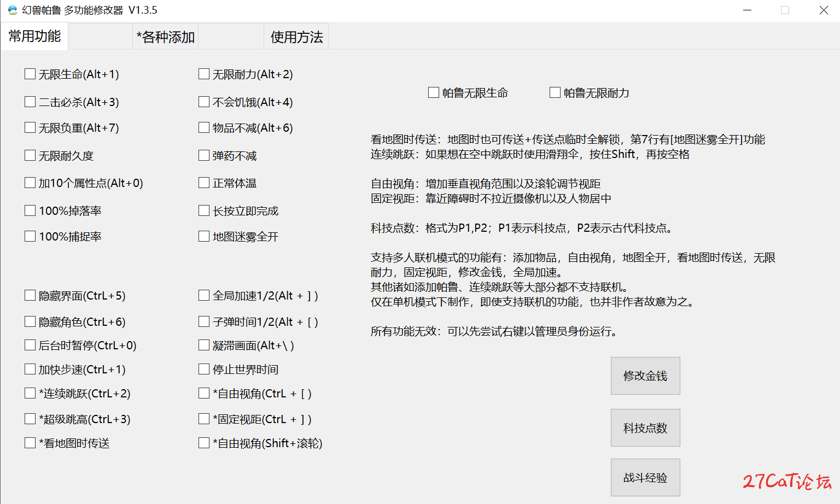
Task: Toggle 隐藏界面(CtrL+5) checkbox
Action: click(x=30, y=295)
